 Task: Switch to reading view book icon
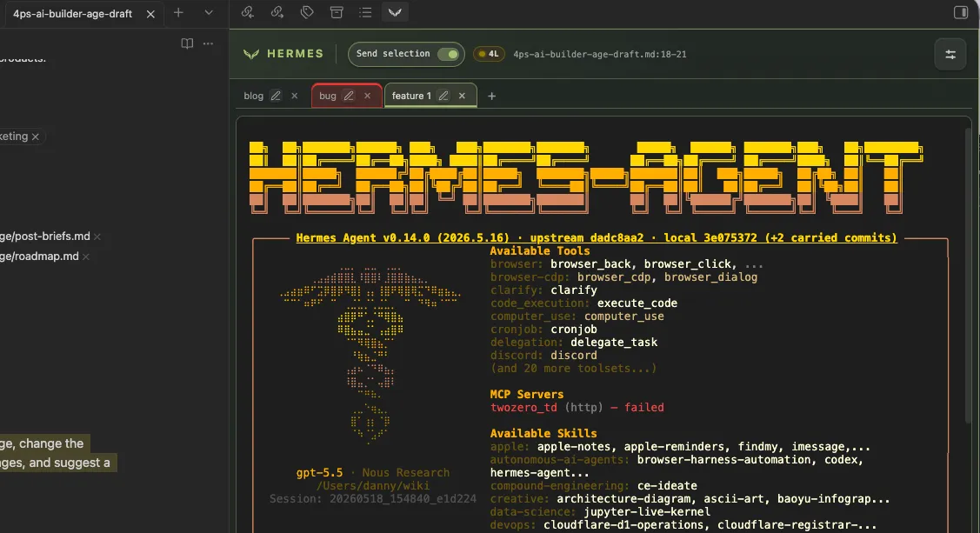coord(187,43)
